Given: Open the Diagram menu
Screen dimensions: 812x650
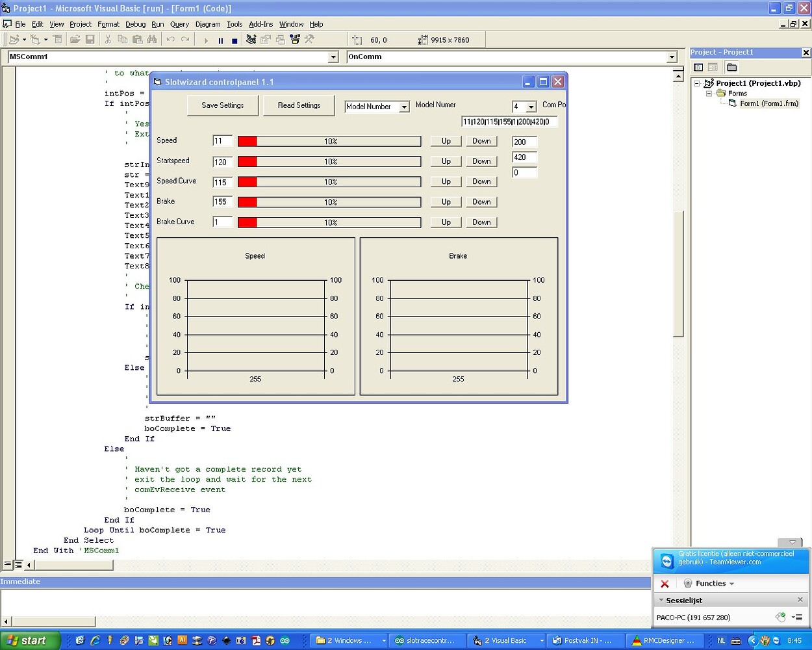Looking at the screenshot, I should tap(208, 24).
